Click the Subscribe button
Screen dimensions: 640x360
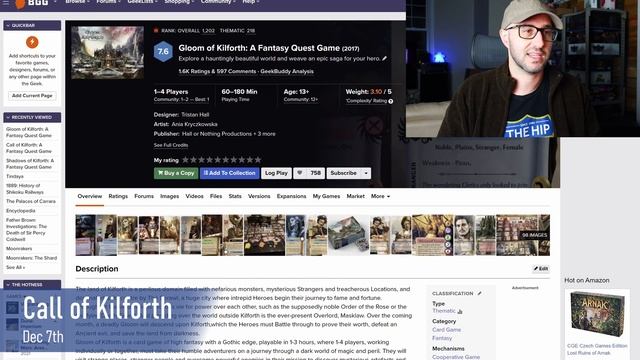[344, 173]
